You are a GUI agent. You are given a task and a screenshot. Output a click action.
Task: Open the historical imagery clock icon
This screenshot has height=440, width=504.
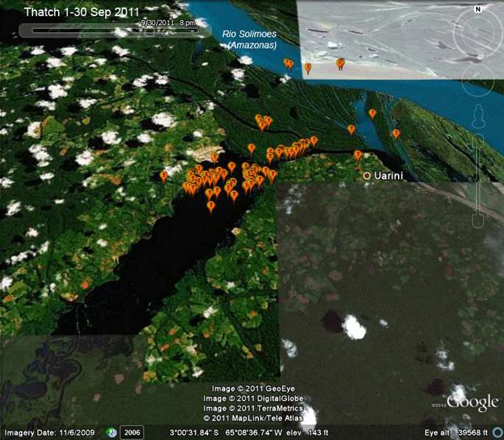click(x=111, y=433)
